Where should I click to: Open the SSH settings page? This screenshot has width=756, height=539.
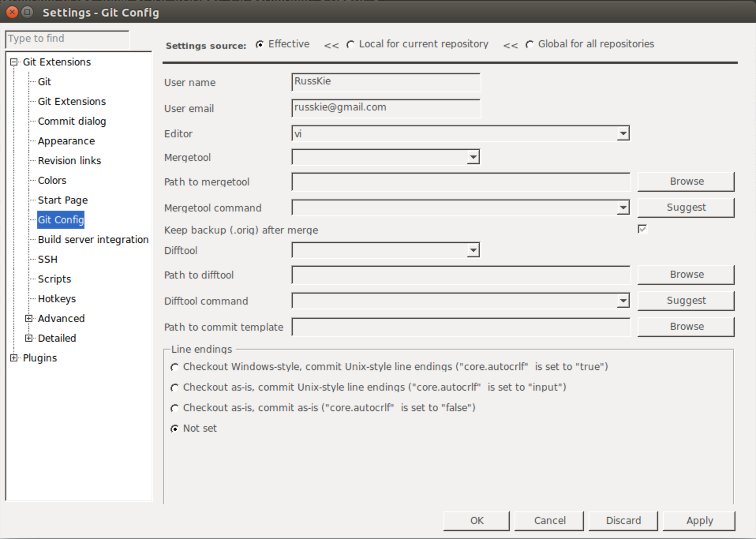(47, 259)
